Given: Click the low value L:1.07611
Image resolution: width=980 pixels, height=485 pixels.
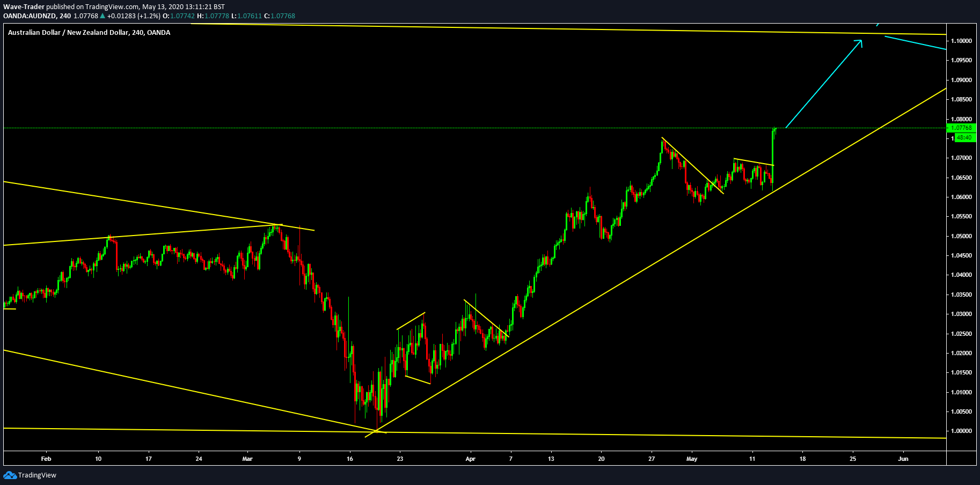Looking at the screenshot, I should coord(246,16).
